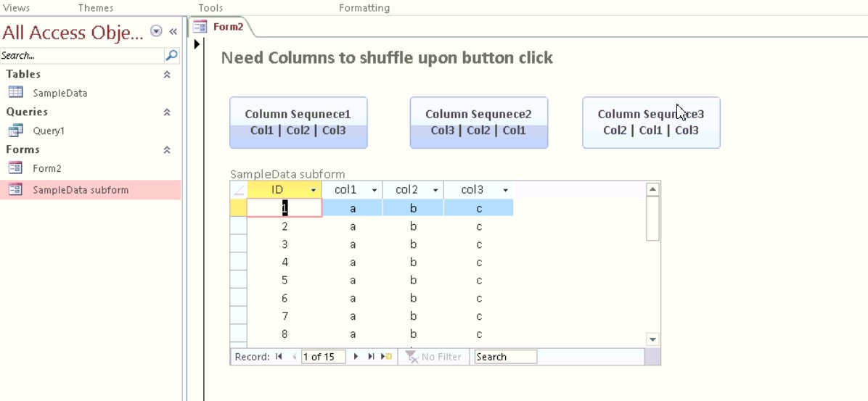Jump to the last record button
The width and height of the screenshot is (868, 401).
coord(372,357)
